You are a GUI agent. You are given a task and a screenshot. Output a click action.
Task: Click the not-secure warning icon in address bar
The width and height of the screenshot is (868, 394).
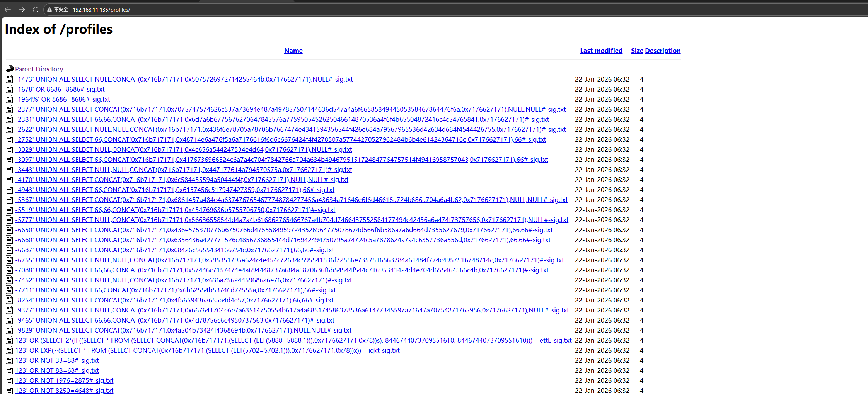(x=49, y=10)
